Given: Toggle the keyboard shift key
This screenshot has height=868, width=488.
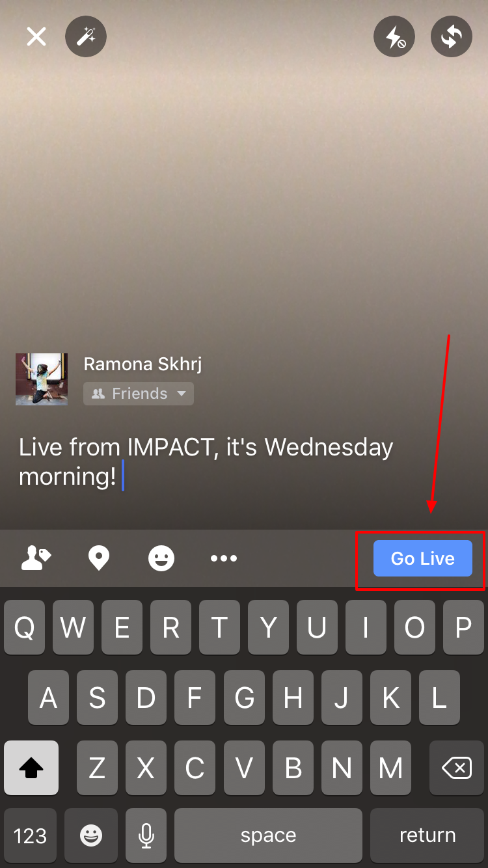Looking at the screenshot, I should (31, 768).
